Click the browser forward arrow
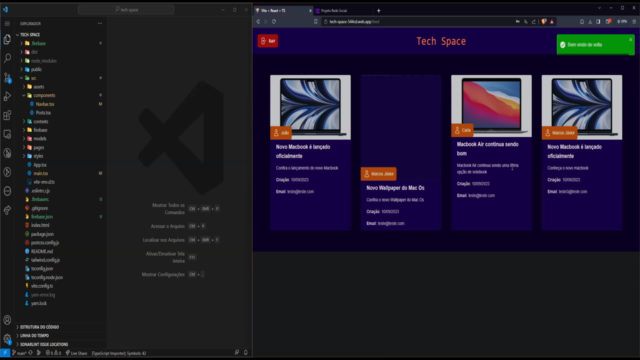Image resolution: width=640 pixels, height=360 pixels. click(x=266, y=22)
